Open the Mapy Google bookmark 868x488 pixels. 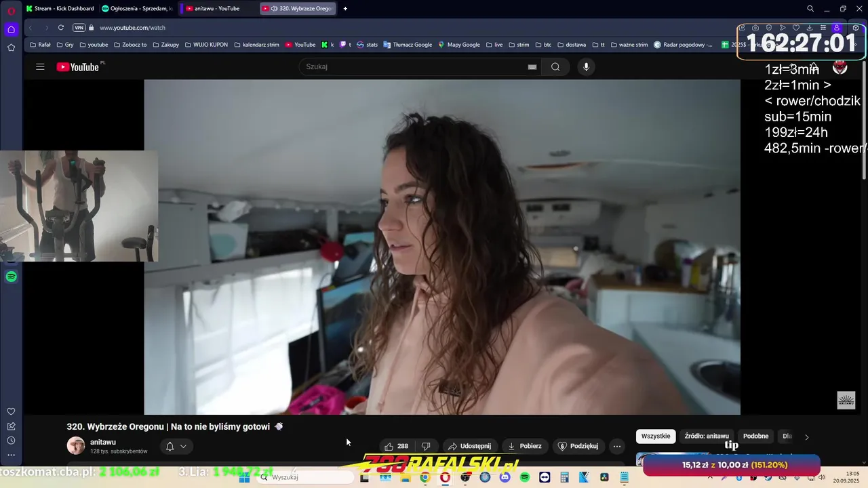click(459, 45)
